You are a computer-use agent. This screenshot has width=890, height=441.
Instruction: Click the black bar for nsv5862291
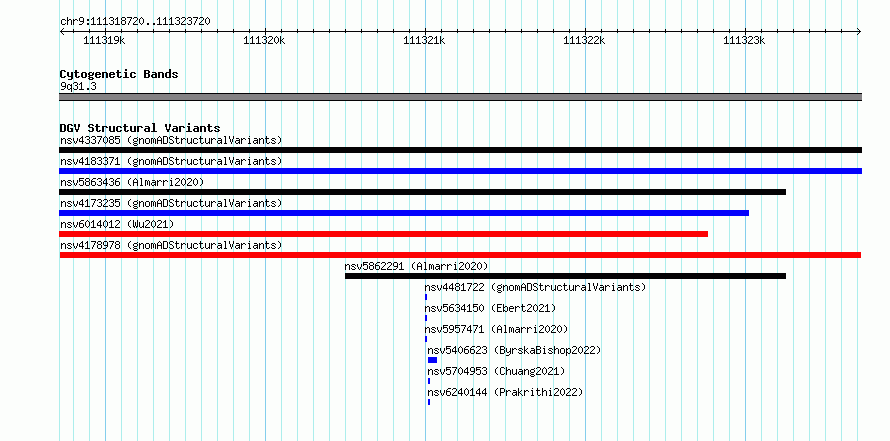[x=565, y=276]
